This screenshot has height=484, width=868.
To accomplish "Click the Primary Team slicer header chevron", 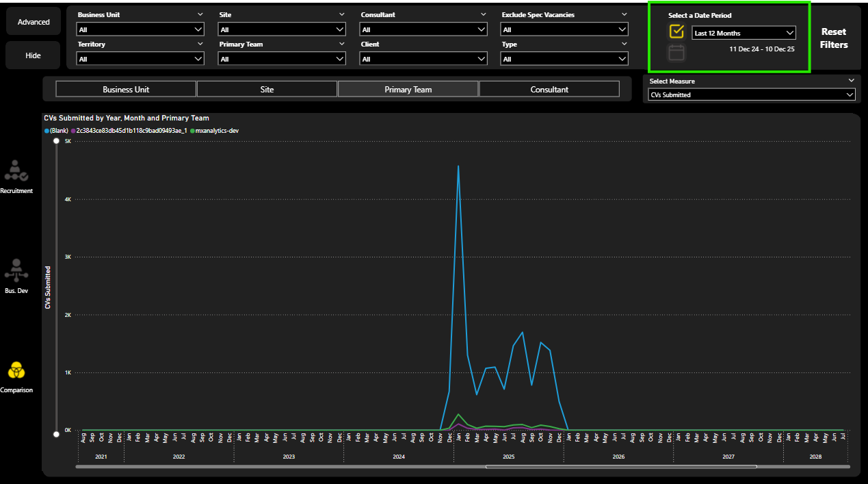I will pos(341,44).
